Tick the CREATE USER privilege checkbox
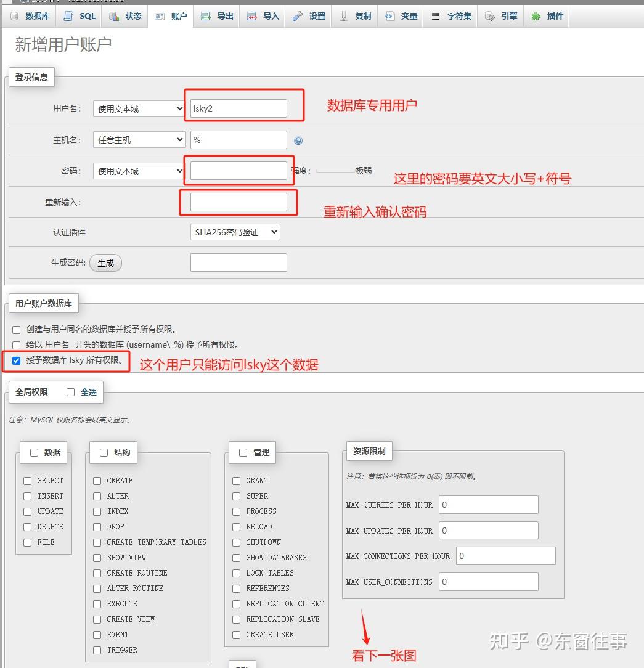The width and height of the screenshot is (644, 668). (x=236, y=635)
